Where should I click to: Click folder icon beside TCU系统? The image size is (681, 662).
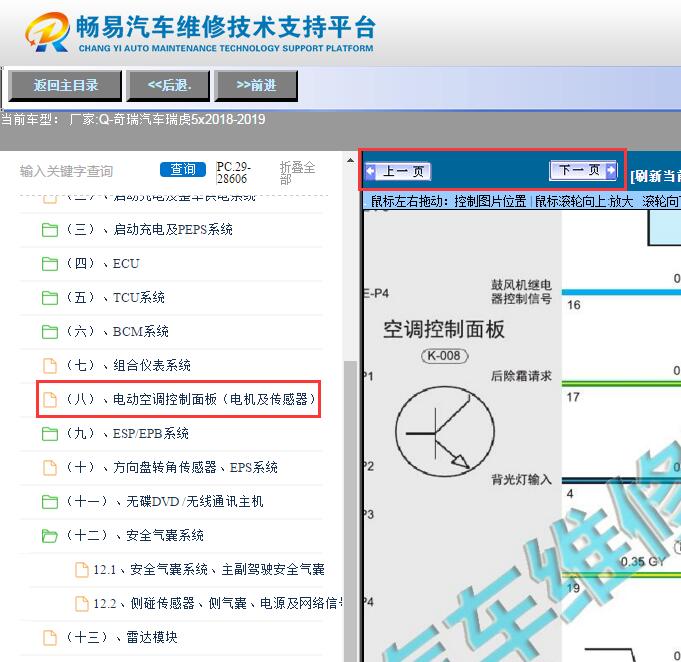pyautogui.click(x=50, y=298)
